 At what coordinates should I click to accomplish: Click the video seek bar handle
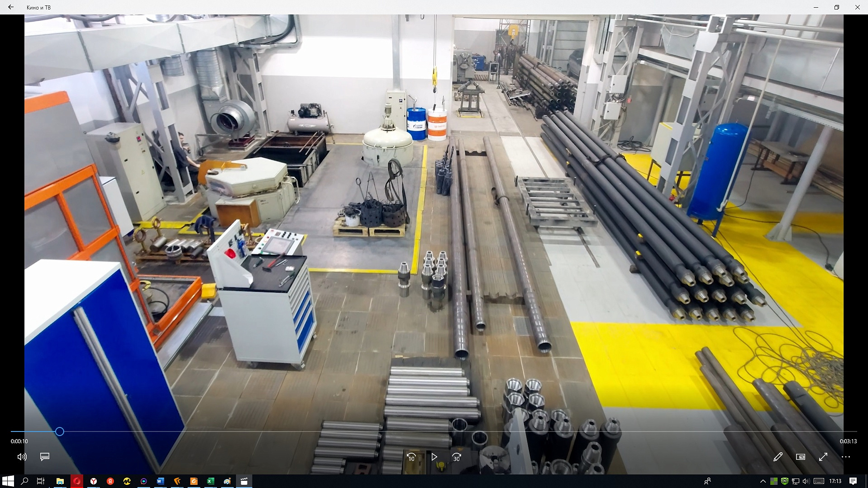tap(59, 431)
